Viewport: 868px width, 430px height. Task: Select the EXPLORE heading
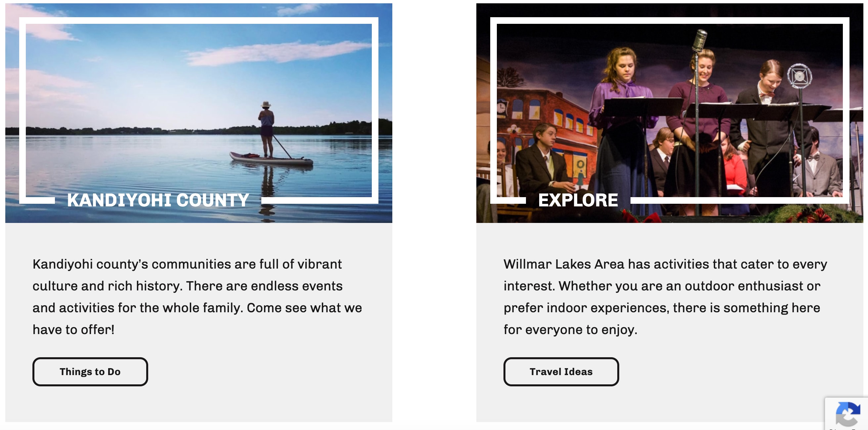pos(578,200)
